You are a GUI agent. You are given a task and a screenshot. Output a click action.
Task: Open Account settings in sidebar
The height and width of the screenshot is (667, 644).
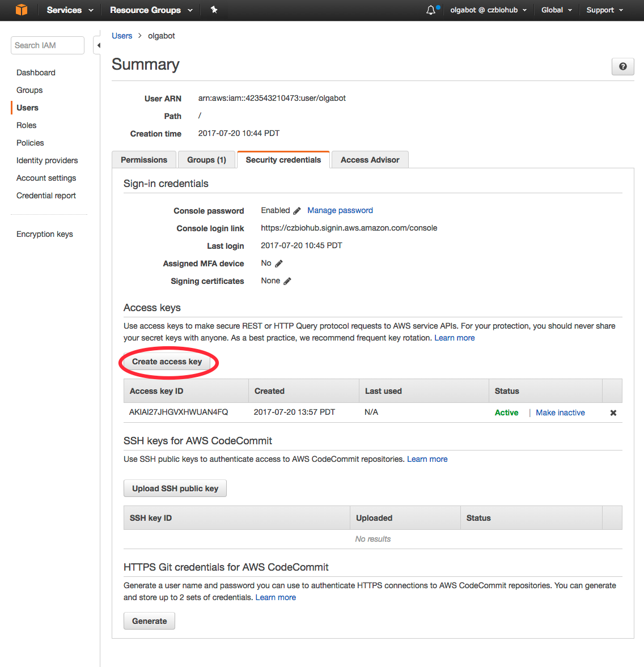[x=46, y=178]
